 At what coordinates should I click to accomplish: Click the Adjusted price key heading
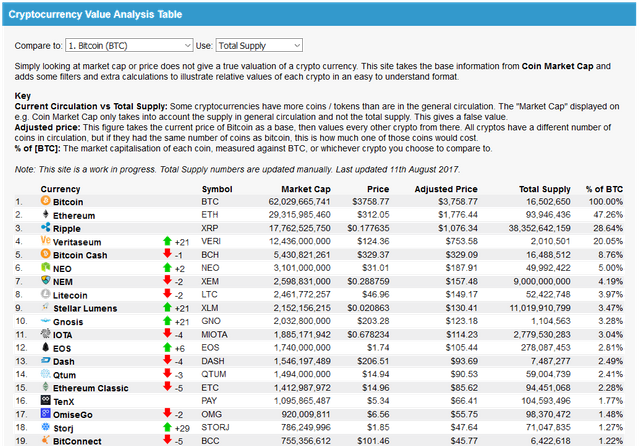[47, 127]
